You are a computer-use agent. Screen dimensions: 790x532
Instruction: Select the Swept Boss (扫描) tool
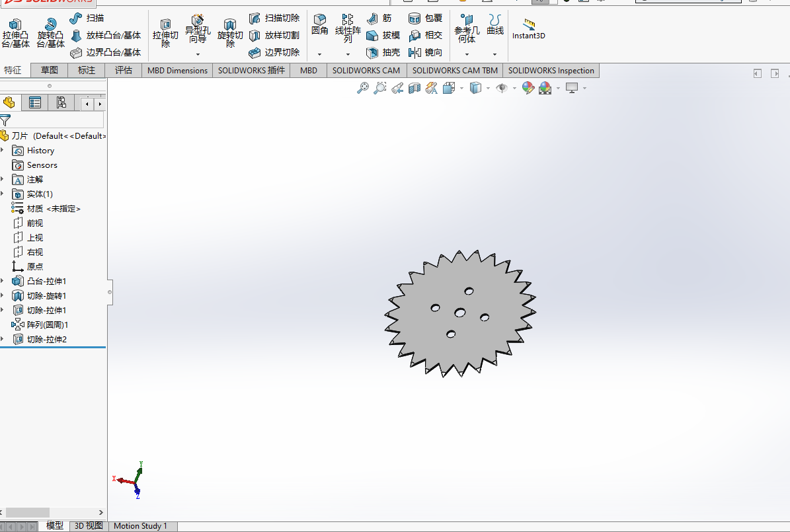coord(87,18)
